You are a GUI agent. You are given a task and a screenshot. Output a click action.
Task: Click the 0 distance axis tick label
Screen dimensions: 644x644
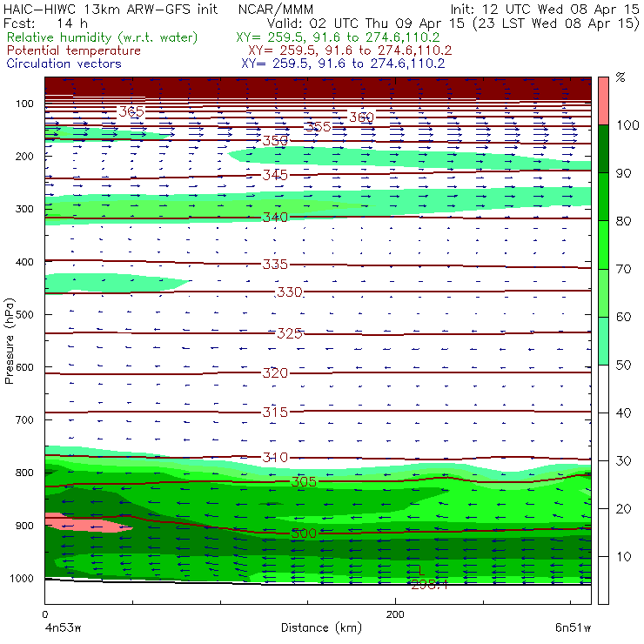[44, 614]
